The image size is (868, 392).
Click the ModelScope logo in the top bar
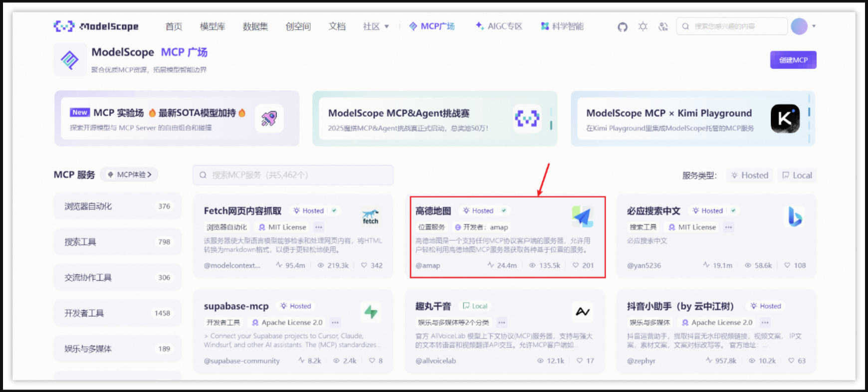(x=96, y=26)
